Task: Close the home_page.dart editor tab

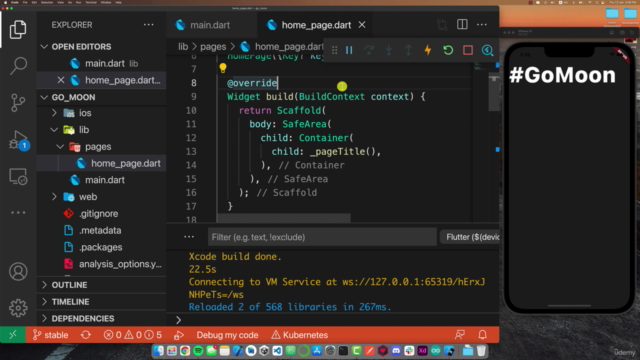Action: point(362,25)
